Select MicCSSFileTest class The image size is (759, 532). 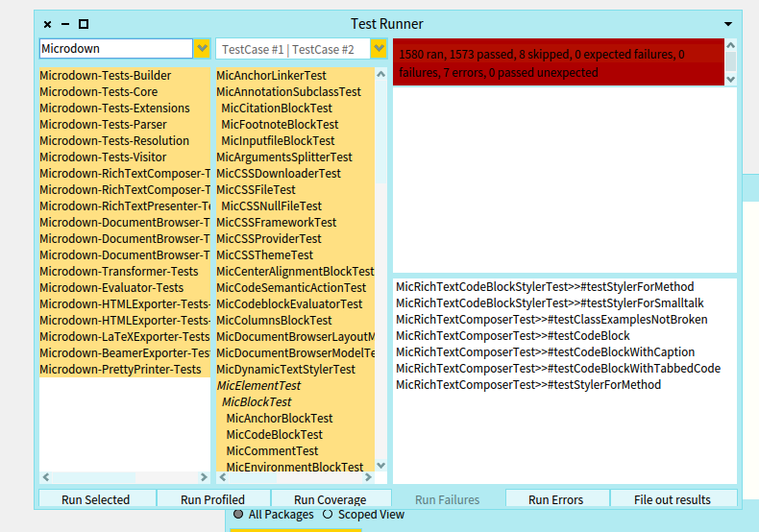point(295,190)
